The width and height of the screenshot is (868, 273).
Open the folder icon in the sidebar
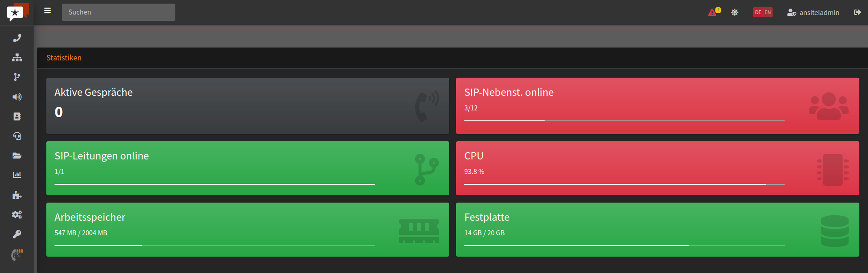17,155
